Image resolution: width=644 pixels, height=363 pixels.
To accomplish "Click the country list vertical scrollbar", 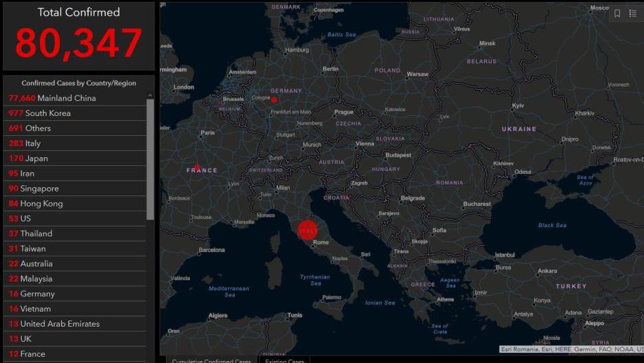I will coord(150,159).
